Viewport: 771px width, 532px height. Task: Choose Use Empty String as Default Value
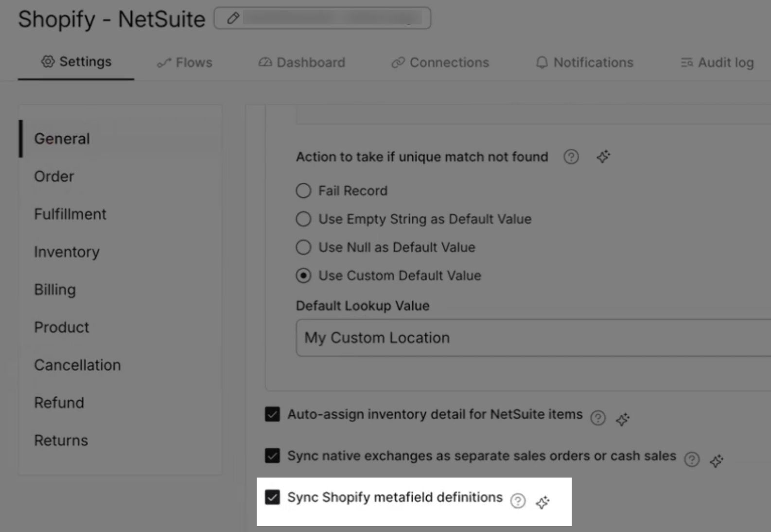click(303, 219)
